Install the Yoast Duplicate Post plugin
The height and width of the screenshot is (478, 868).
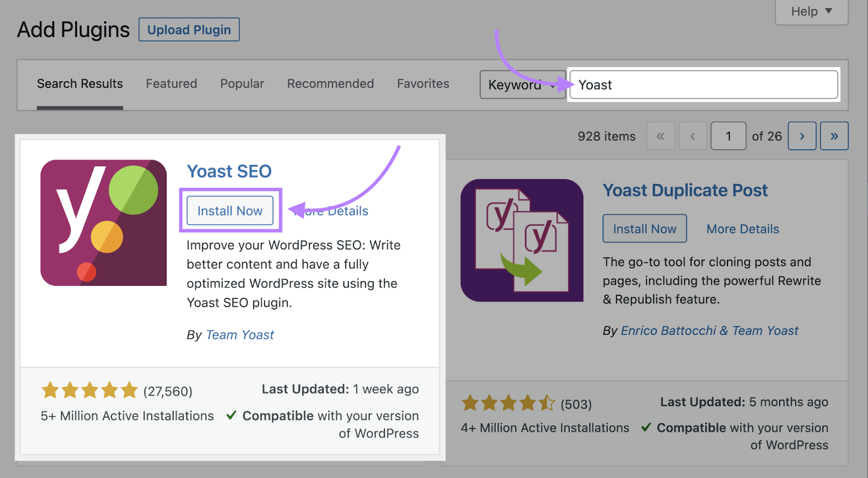pyautogui.click(x=644, y=228)
